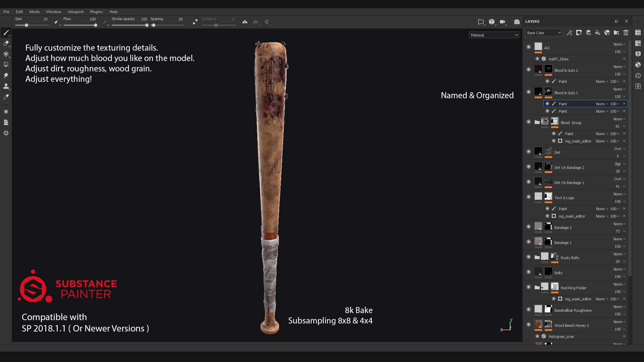
Task: Select the Polygon Fill tool
Action: point(6,65)
